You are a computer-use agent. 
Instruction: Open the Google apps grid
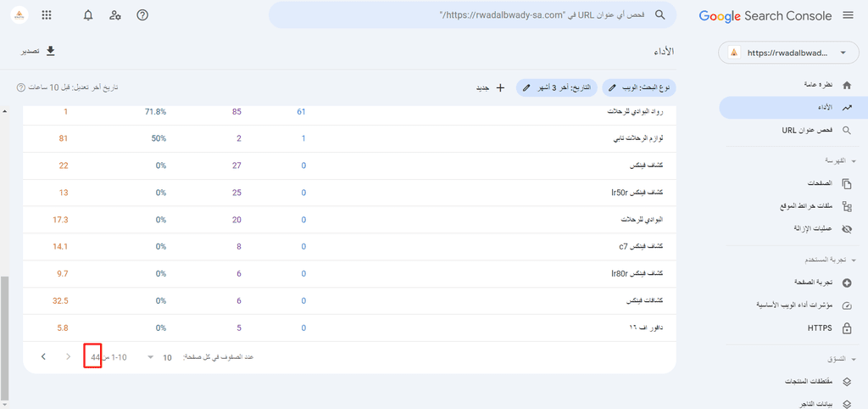47,15
